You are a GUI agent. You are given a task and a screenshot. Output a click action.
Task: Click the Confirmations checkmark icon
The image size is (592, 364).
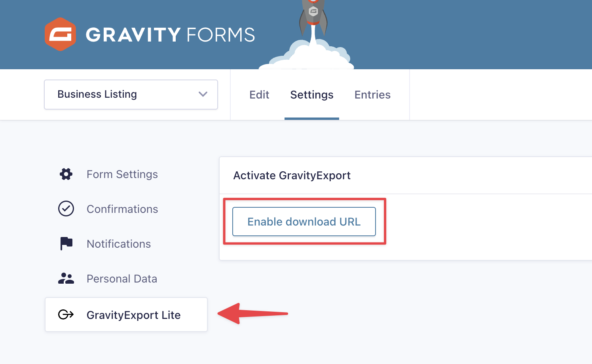click(66, 209)
